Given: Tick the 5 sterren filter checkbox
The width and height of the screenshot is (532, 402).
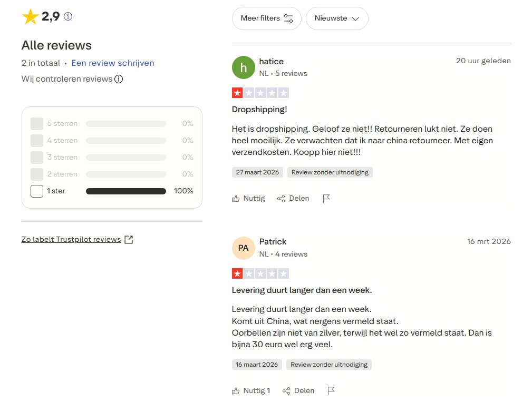Looking at the screenshot, I should (37, 124).
